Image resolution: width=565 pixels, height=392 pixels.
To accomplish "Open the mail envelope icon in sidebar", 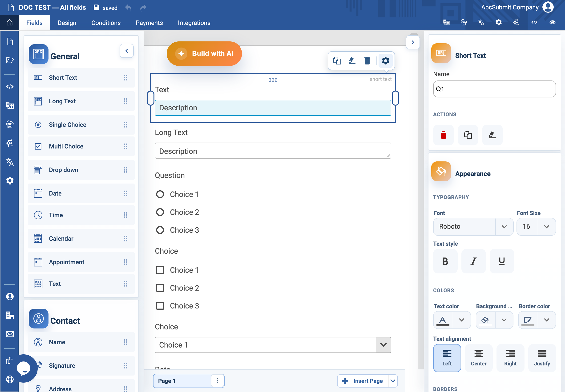I will point(10,334).
